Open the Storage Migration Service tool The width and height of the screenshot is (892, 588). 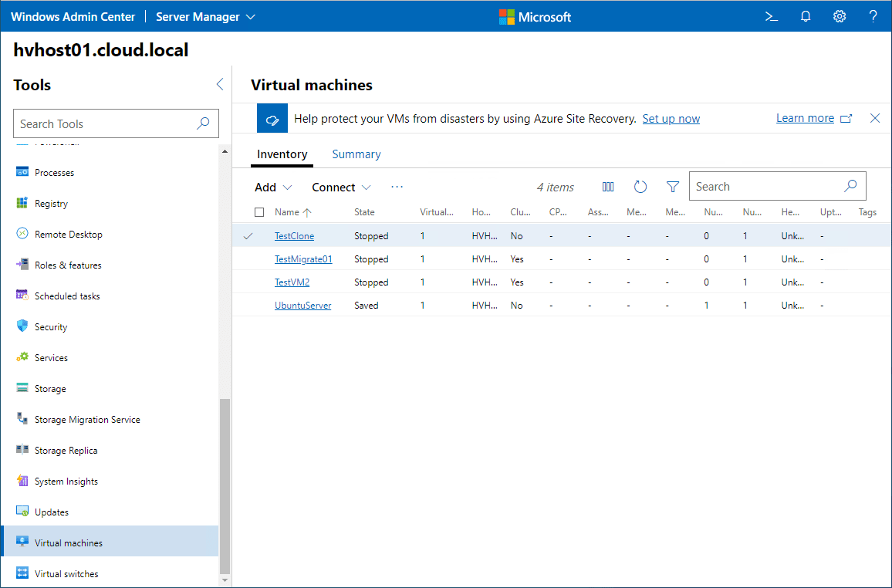click(x=87, y=420)
